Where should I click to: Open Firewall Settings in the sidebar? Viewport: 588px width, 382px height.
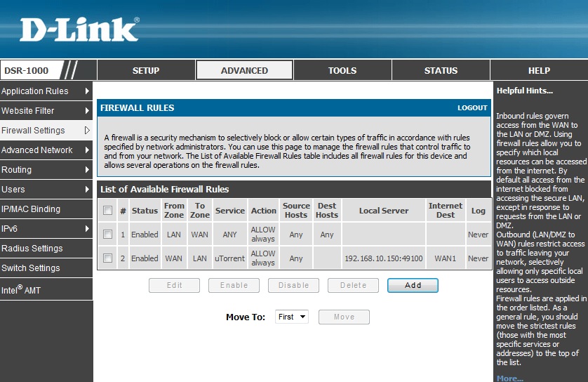pos(46,130)
